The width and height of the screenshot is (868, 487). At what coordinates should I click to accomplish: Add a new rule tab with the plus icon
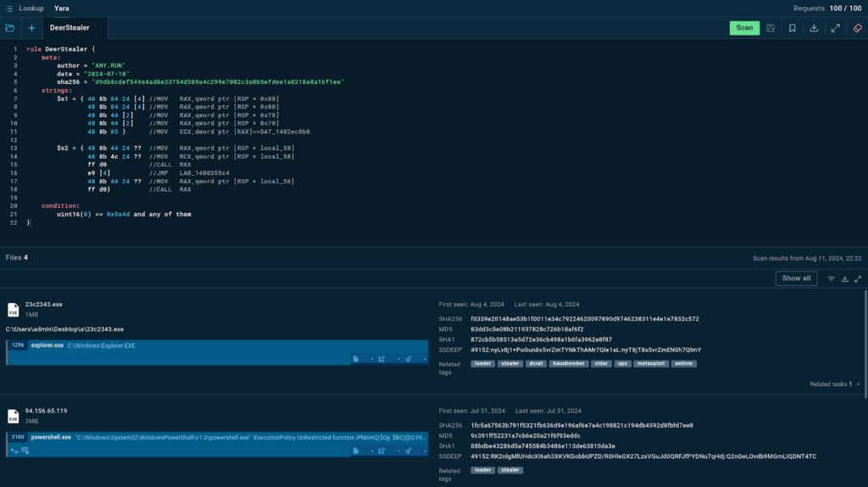click(x=31, y=28)
